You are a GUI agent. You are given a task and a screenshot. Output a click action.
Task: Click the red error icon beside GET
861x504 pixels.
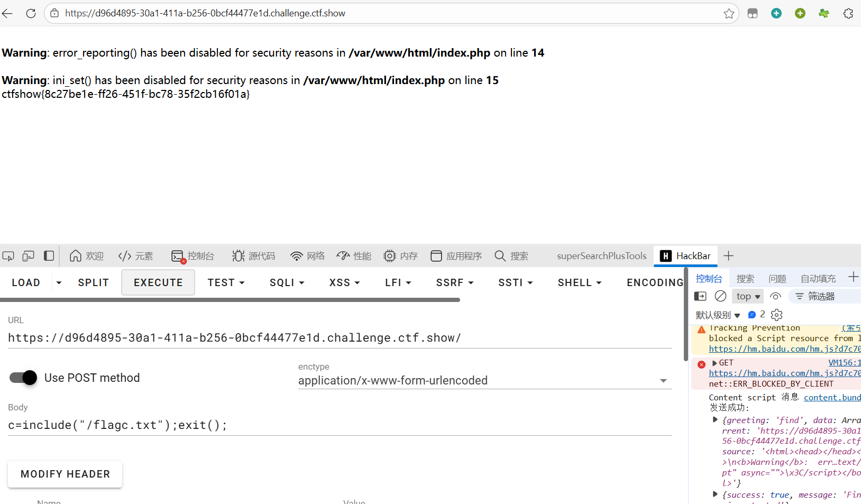pos(701,364)
